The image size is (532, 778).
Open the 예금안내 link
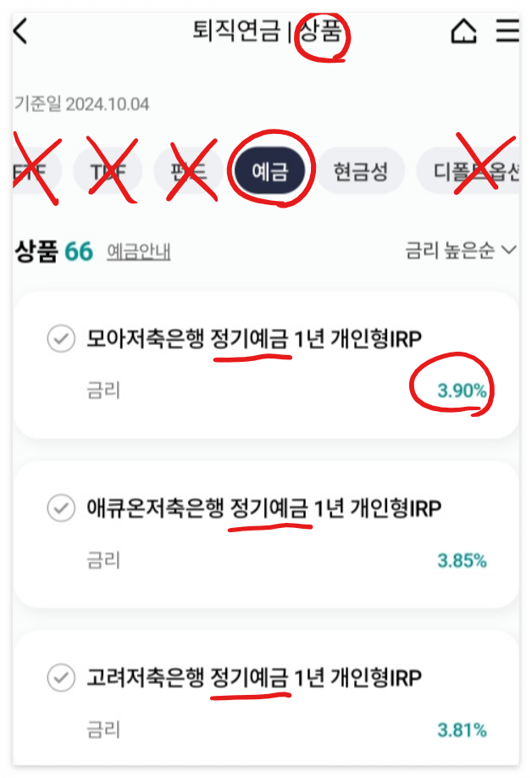pos(139,252)
